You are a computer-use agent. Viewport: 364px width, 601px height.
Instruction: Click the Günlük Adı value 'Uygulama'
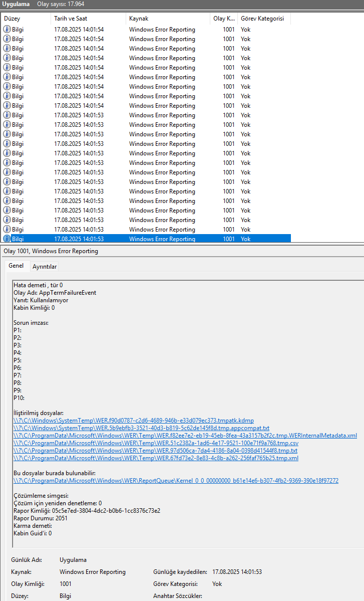click(73, 560)
